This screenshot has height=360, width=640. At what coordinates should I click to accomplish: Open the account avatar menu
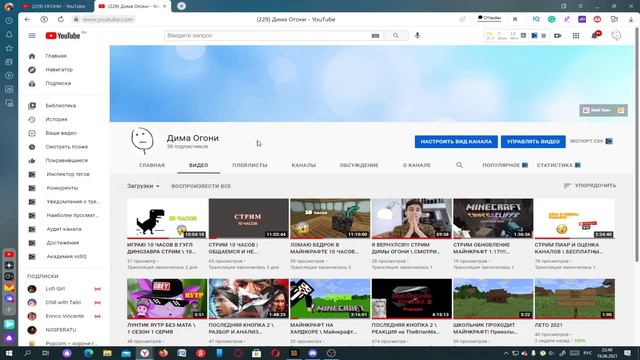pyautogui.click(x=616, y=36)
